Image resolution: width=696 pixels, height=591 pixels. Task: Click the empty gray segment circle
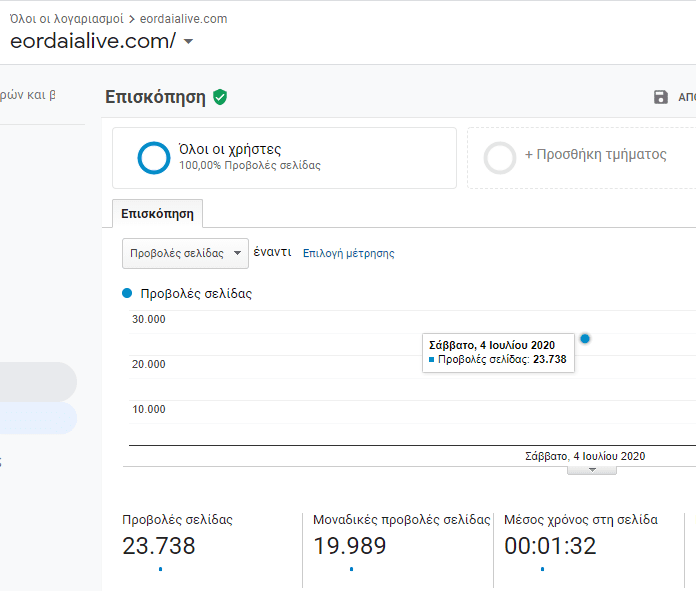(x=500, y=158)
